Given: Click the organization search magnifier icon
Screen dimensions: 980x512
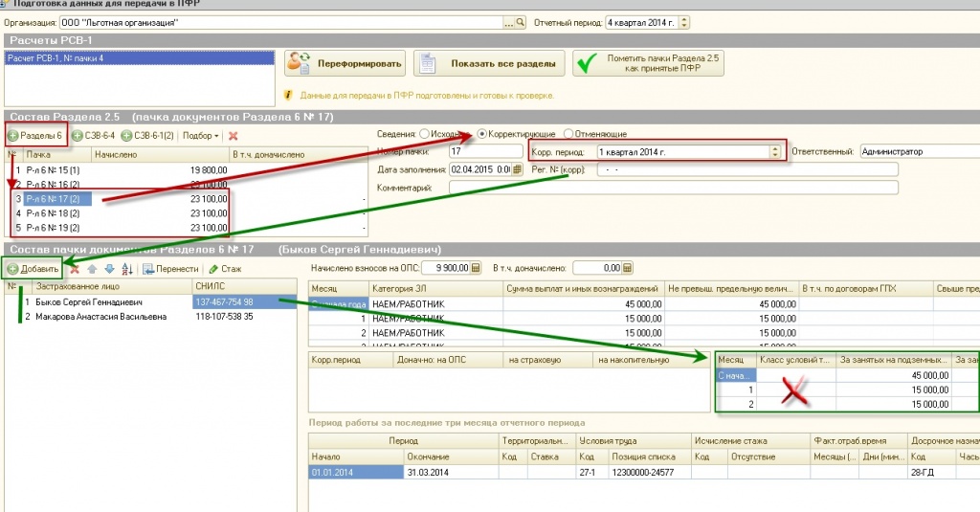Looking at the screenshot, I should pyautogui.click(x=520, y=23).
